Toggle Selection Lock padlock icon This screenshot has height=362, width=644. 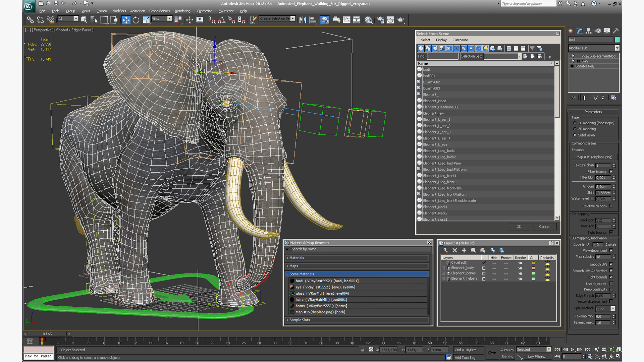[363, 350]
